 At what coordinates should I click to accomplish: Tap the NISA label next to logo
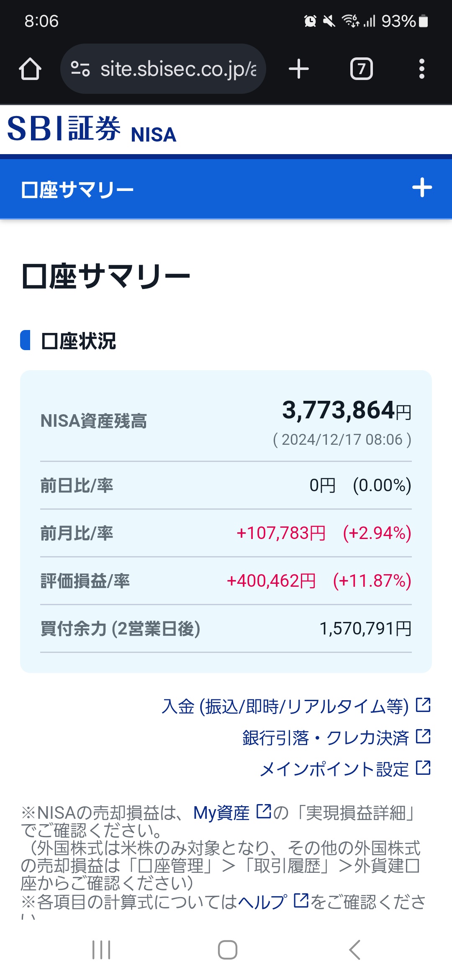pyautogui.click(x=153, y=134)
